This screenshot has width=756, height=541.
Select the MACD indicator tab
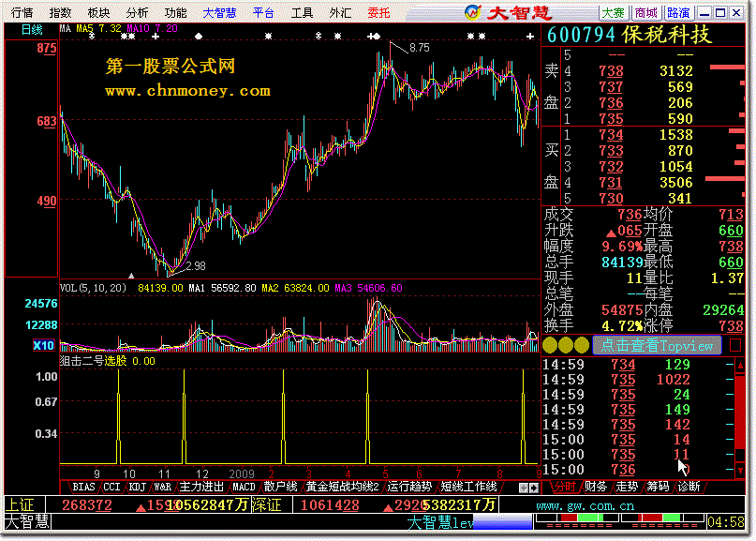(x=244, y=487)
